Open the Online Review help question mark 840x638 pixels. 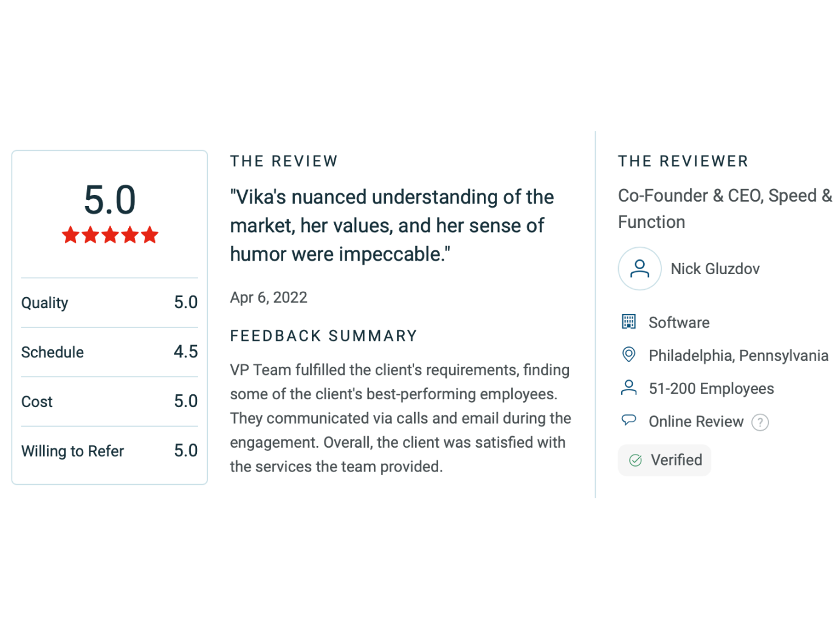tap(760, 422)
